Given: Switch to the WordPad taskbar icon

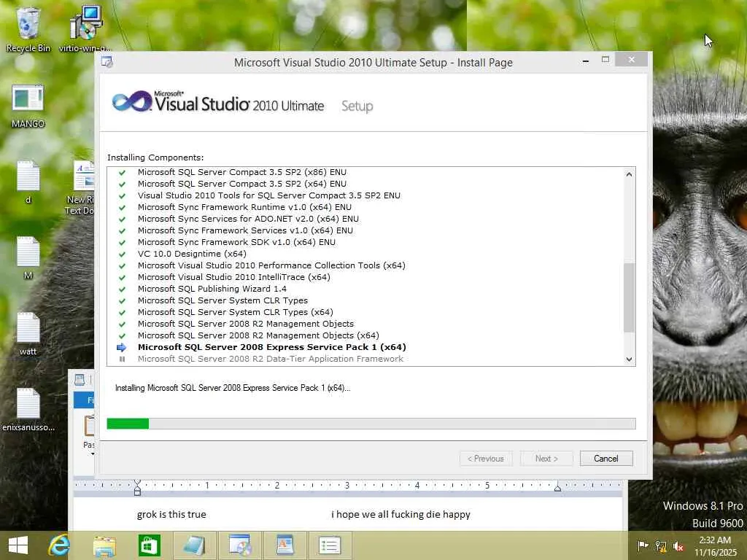Looking at the screenshot, I should pyautogui.click(x=285, y=545).
